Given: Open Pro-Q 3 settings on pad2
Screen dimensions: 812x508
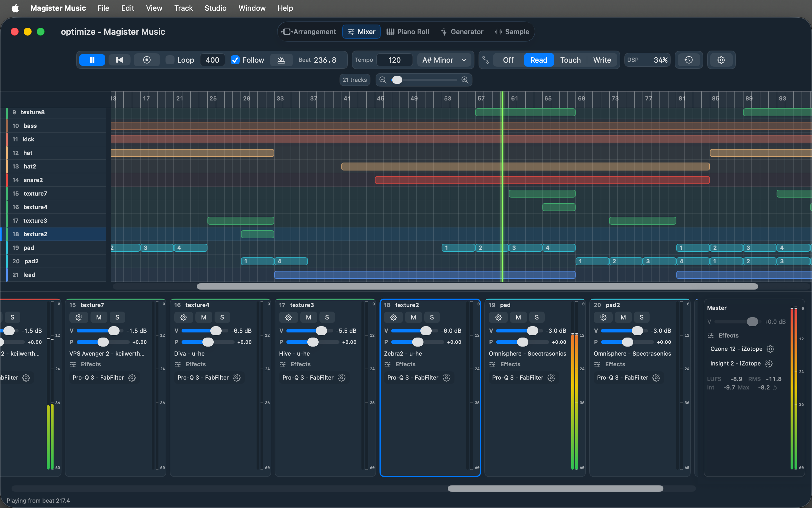Looking at the screenshot, I should click(x=656, y=378).
